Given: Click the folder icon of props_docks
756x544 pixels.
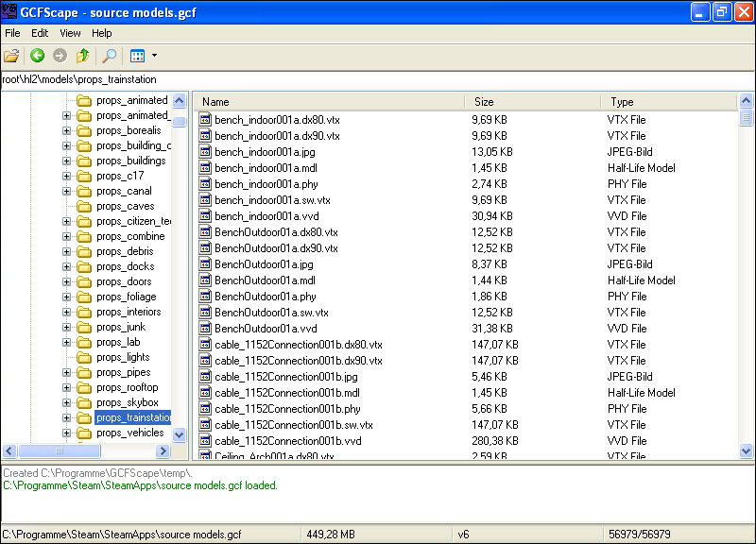Looking at the screenshot, I should pos(84,266).
